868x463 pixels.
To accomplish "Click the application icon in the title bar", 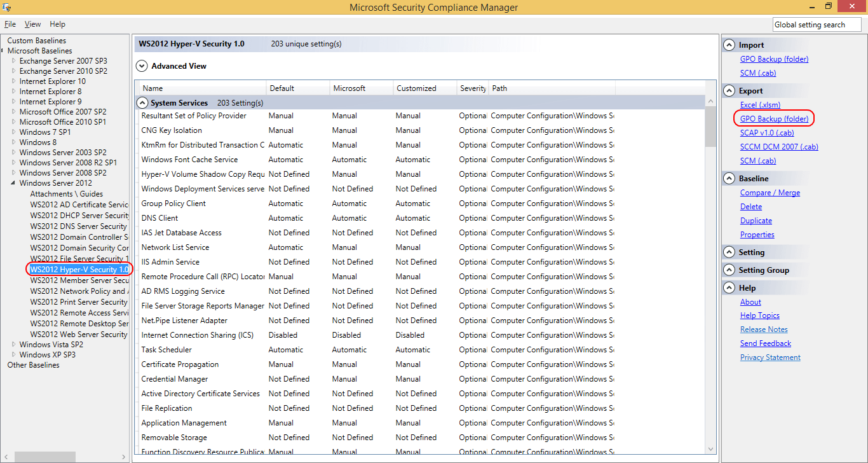I will pos(8,7).
